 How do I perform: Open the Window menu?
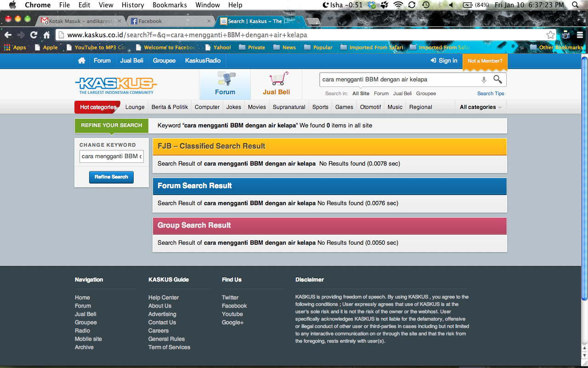pyautogui.click(x=208, y=5)
